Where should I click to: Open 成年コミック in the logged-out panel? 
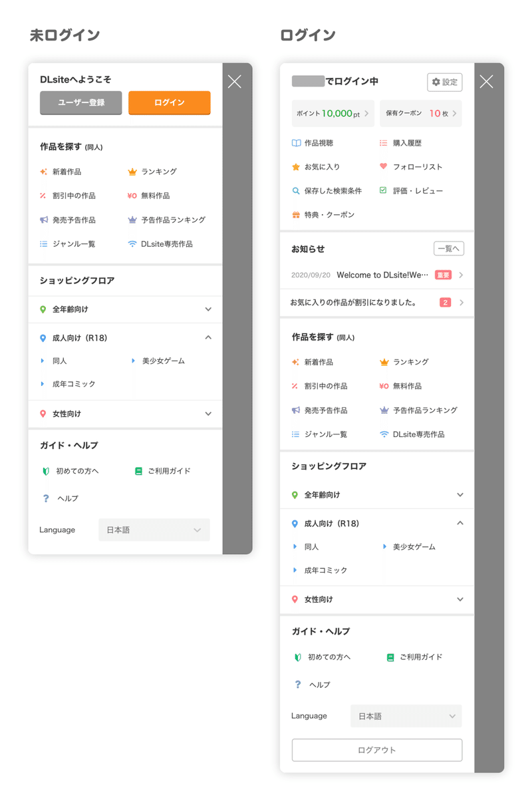click(x=74, y=384)
